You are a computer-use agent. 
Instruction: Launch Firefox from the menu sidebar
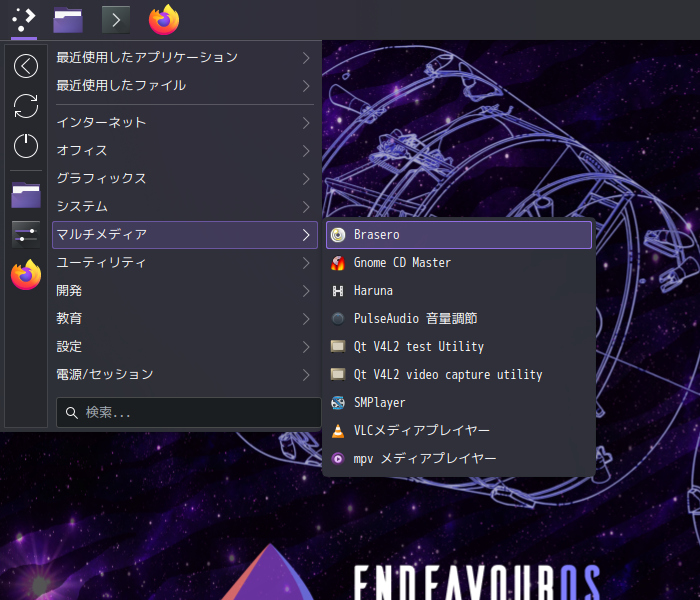tap(26, 275)
